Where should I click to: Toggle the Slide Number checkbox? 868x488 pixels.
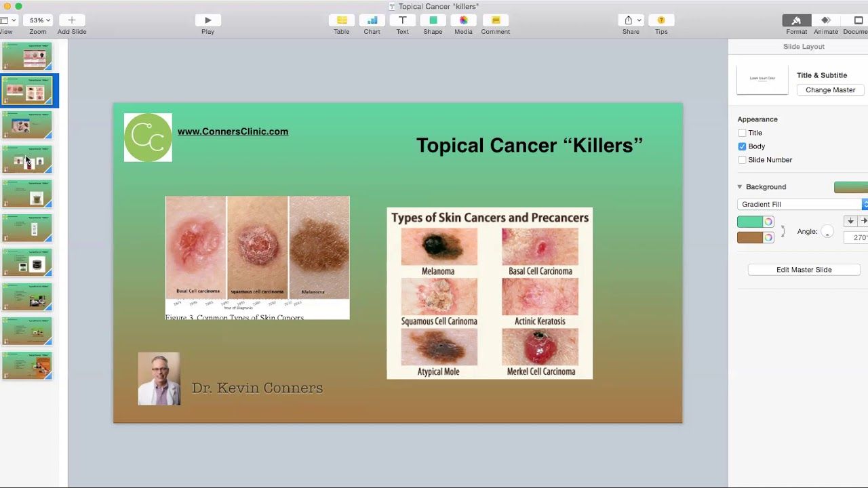click(742, 160)
